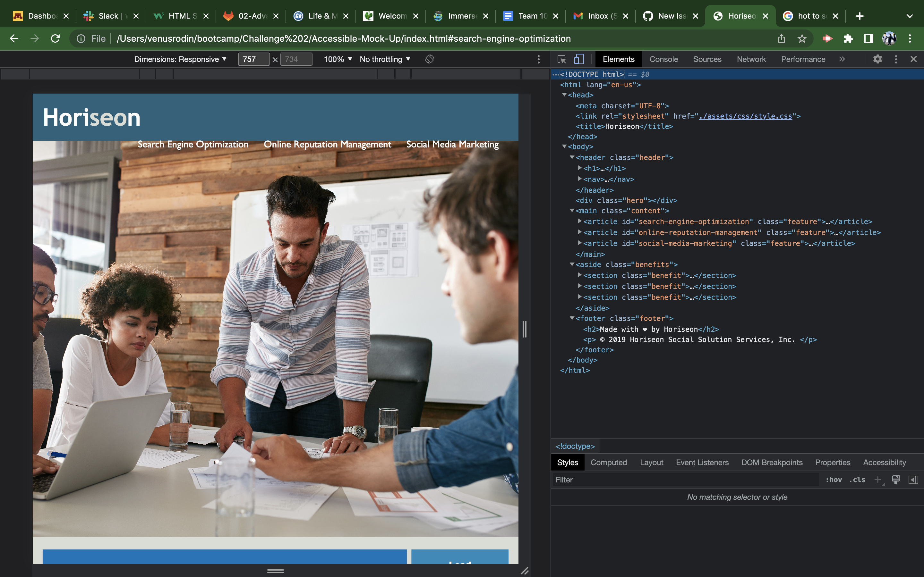
Task: Click the Search Engine Optimization nav link
Action: tap(193, 144)
